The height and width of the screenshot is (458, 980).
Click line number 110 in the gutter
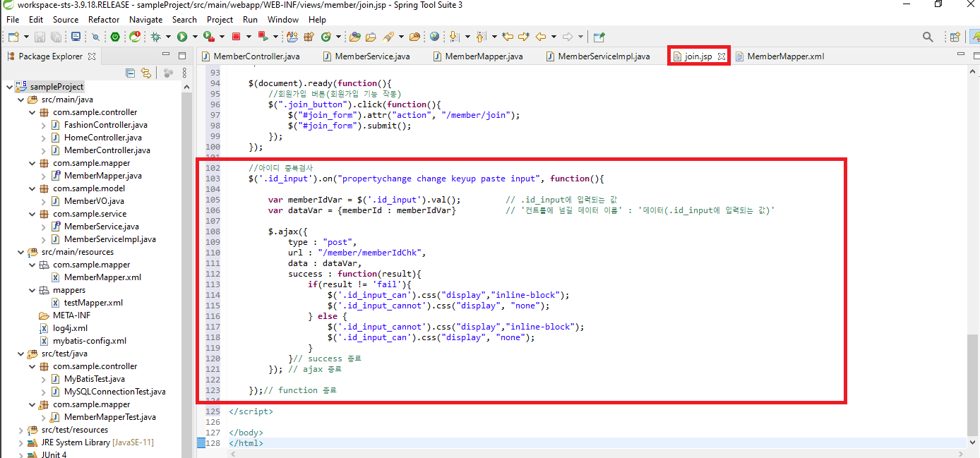click(213, 253)
